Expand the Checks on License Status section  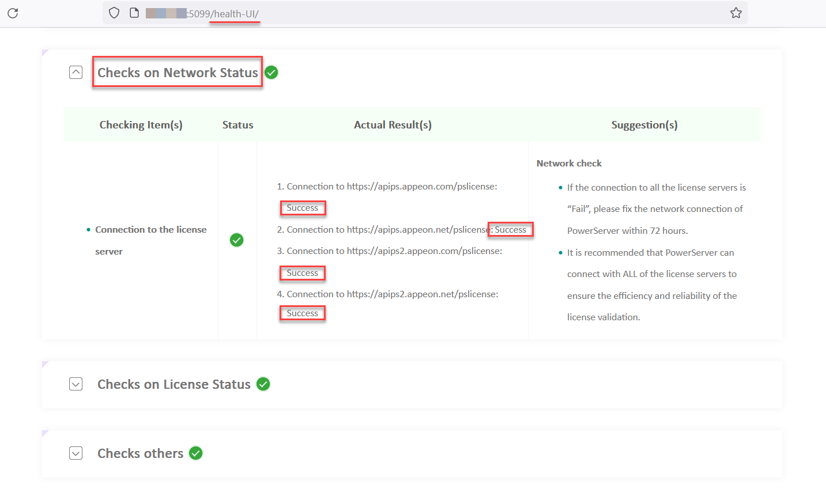(76, 384)
